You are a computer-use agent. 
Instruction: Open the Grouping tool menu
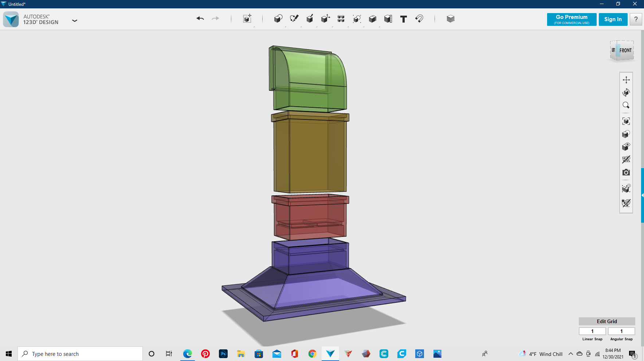(x=357, y=19)
